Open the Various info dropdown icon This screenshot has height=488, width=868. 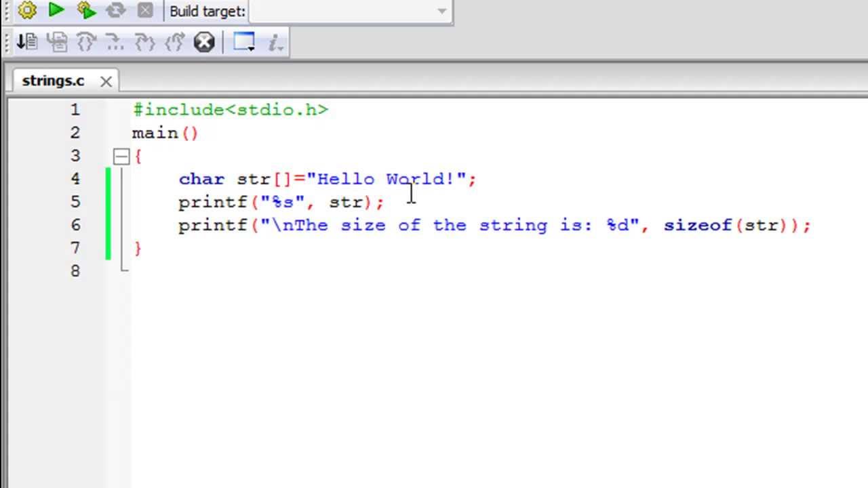[x=275, y=43]
